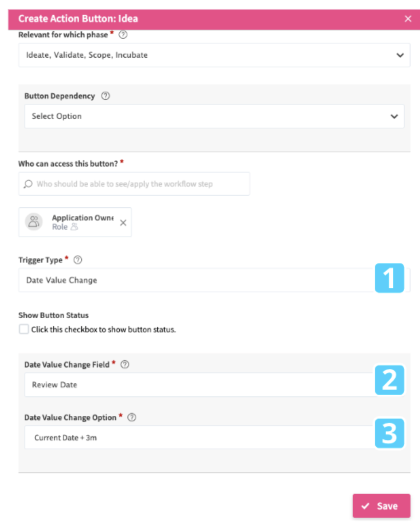Click help icon beside Relevant for which phase
This screenshot has height=526, width=420.
(123, 35)
